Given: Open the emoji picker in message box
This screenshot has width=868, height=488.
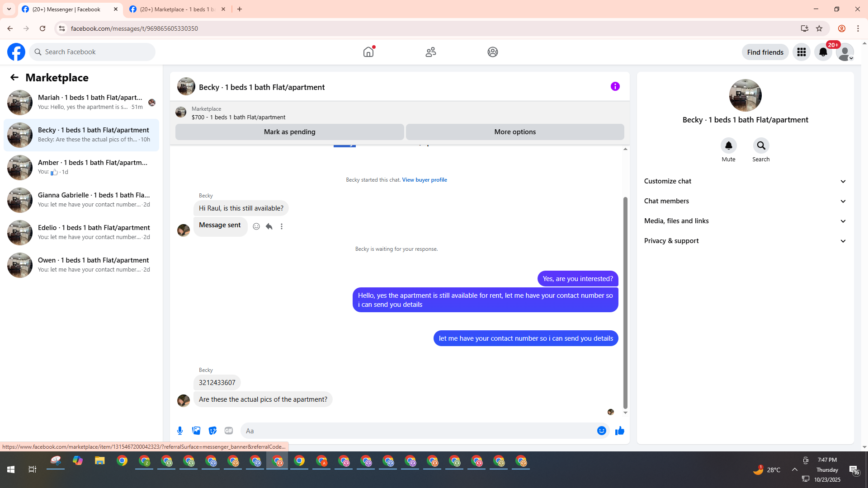Looking at the screenshot, I should click(601, 431).
